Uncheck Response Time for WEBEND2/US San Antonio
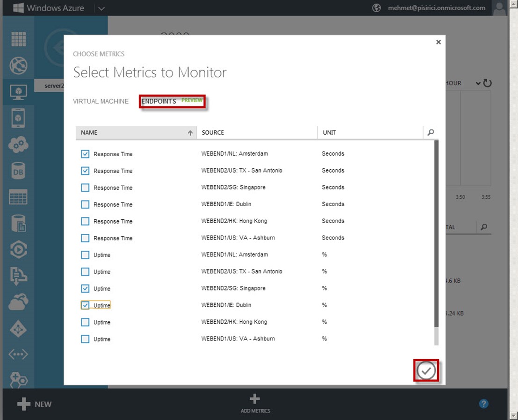518x420 pixels. [85, 171]
